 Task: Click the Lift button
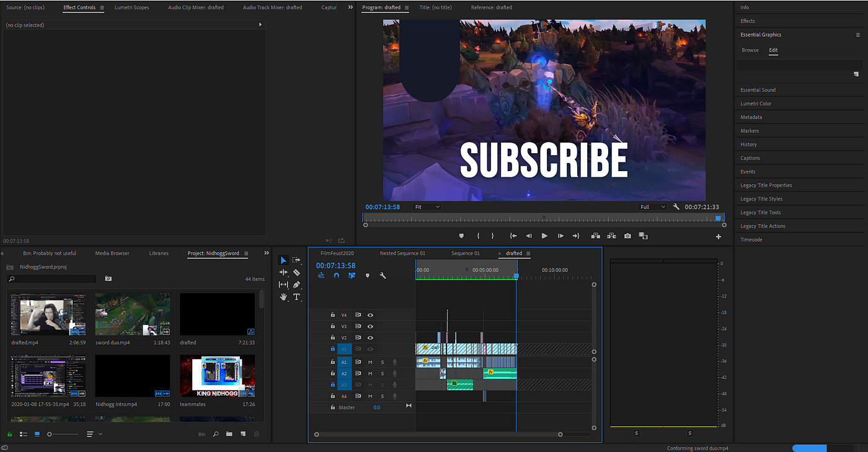(x=596, y=236)
